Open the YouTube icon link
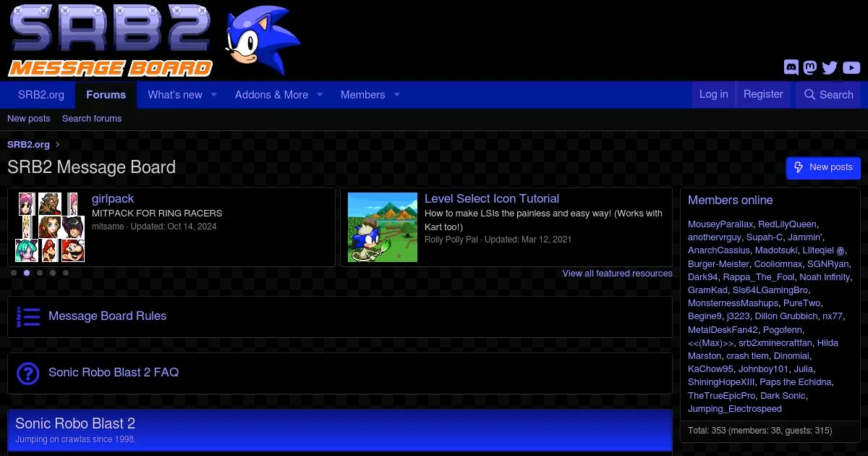The height and width of the screenshot is (456, 868). pyautogui.click(x=851, y=67)
